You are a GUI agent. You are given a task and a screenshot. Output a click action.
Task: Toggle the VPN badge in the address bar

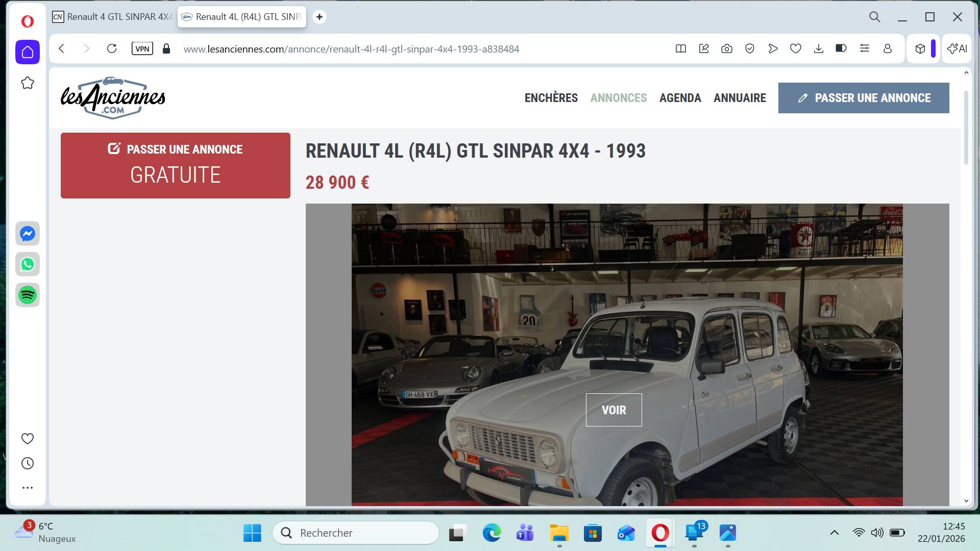point(142,49)
